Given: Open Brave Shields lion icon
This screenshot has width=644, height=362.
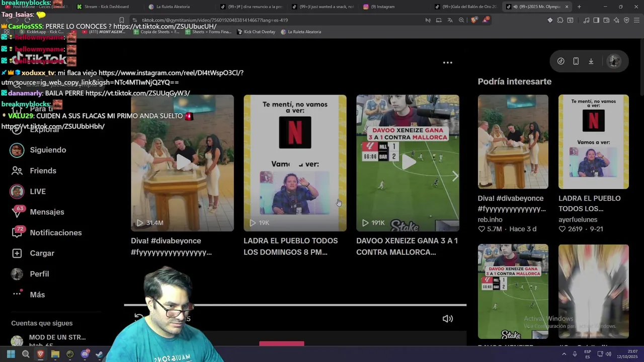Looking at the screenshot, I should pyautogui.click(x=474, y=20).
